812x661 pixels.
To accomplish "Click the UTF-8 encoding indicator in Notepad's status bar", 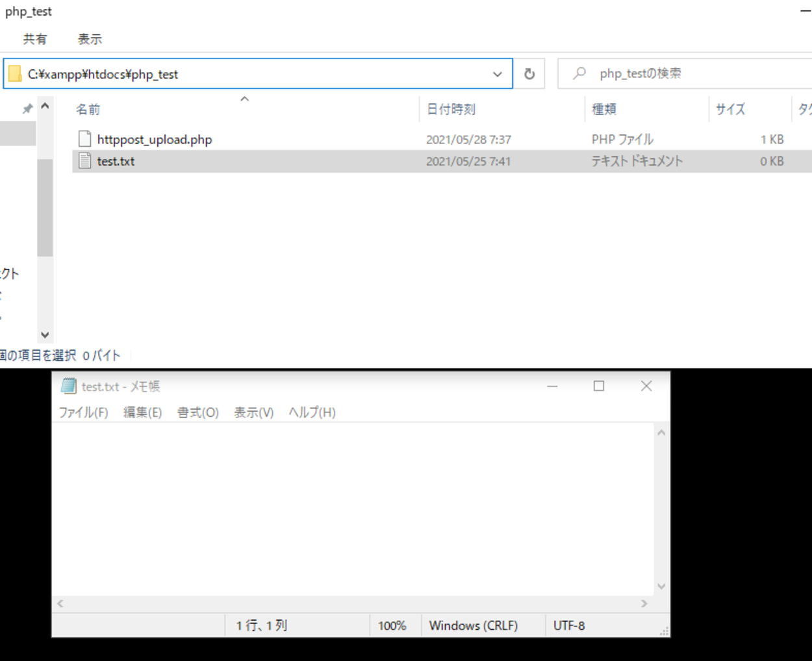I will pos(568,625).
